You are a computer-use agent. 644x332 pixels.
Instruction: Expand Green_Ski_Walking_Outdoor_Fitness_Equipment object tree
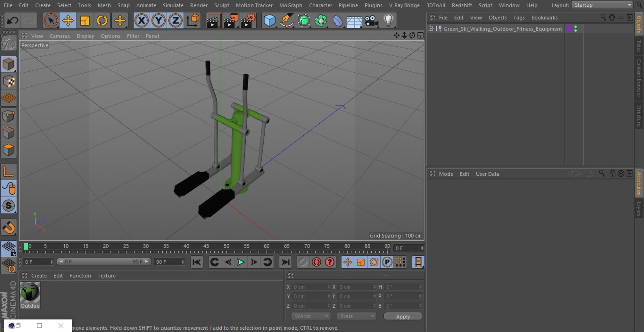[431, 29]
